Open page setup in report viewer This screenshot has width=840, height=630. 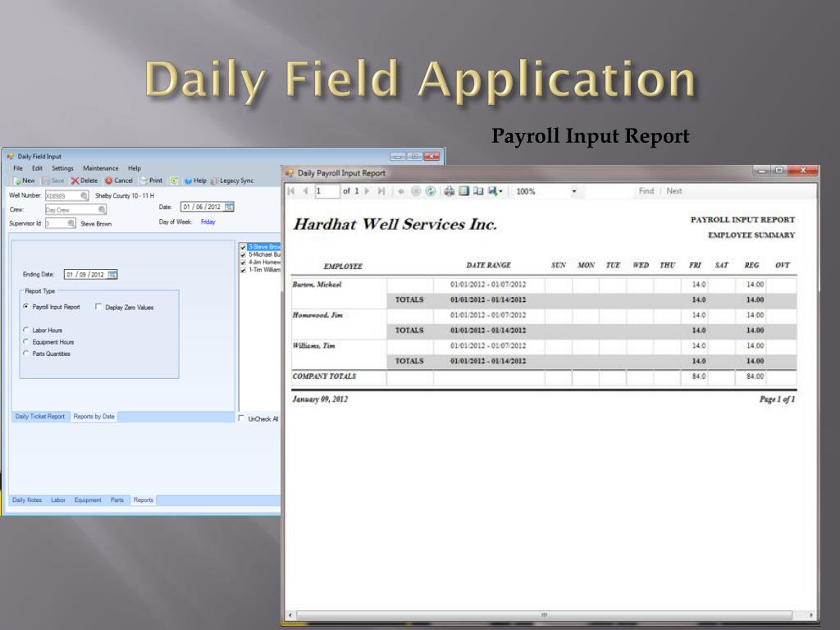click(x=478, y=191)
